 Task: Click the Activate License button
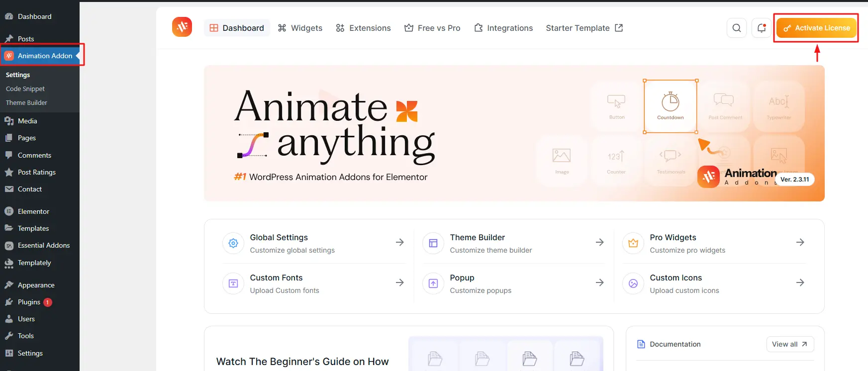(x=816, y=28)
